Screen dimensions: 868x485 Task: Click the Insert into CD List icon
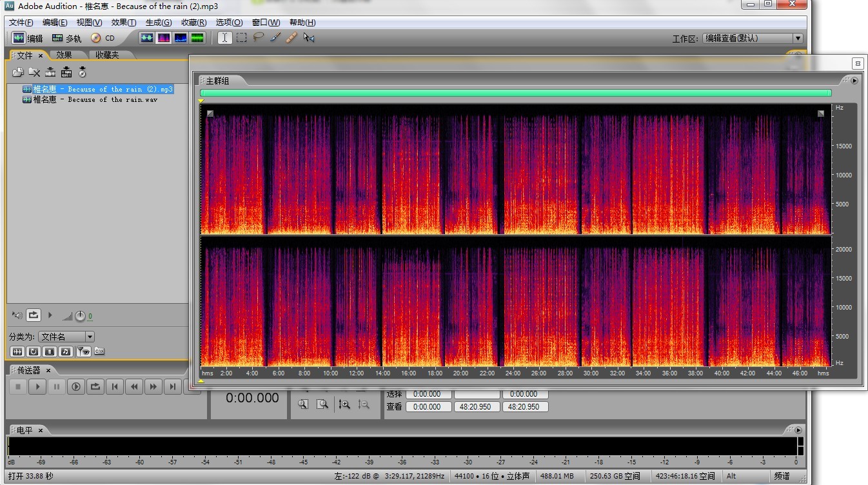[x=83, y=72]
